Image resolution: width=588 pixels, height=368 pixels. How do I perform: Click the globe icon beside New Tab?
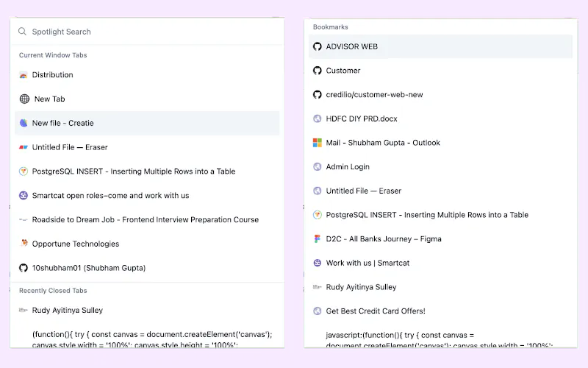(x=24, y=99)
